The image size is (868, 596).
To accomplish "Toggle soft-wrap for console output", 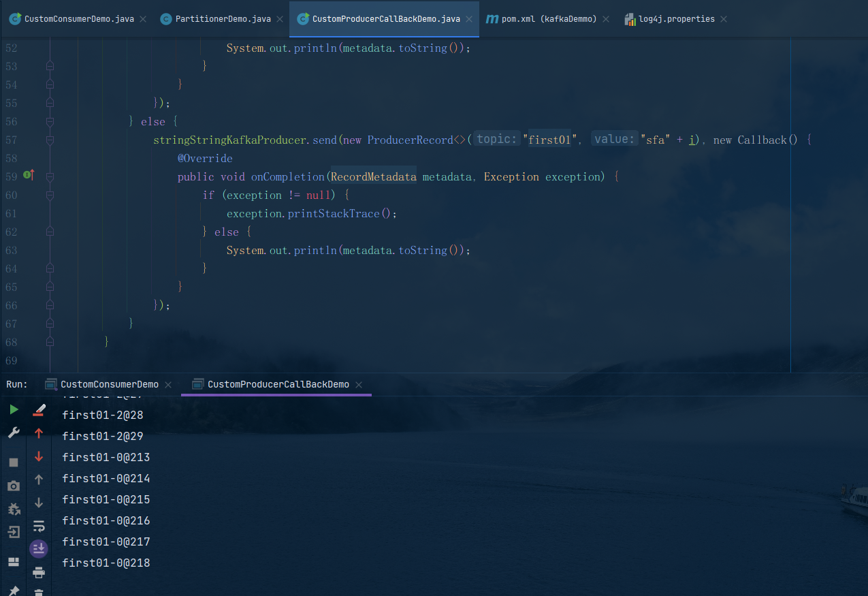I will click(39, 525).
